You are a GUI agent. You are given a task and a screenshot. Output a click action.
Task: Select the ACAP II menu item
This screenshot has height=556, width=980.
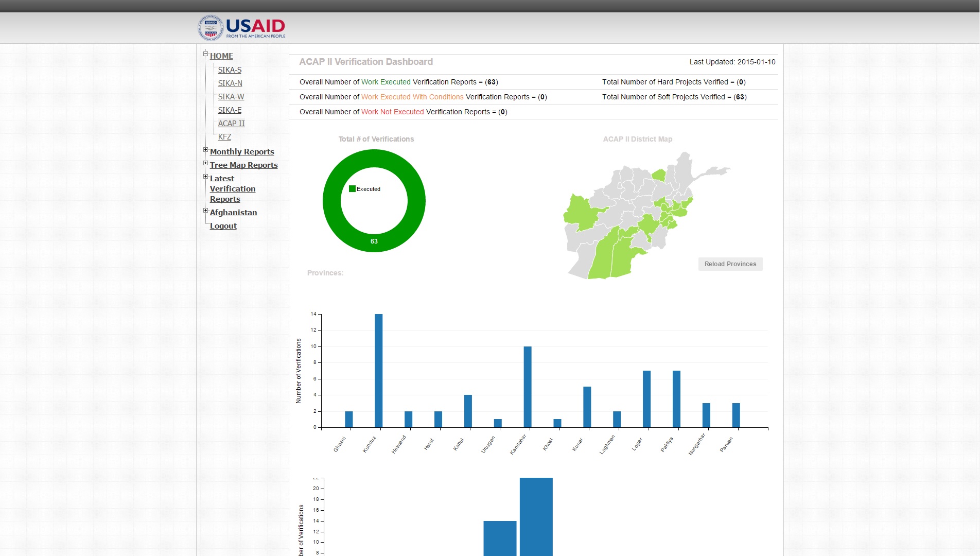231,124
